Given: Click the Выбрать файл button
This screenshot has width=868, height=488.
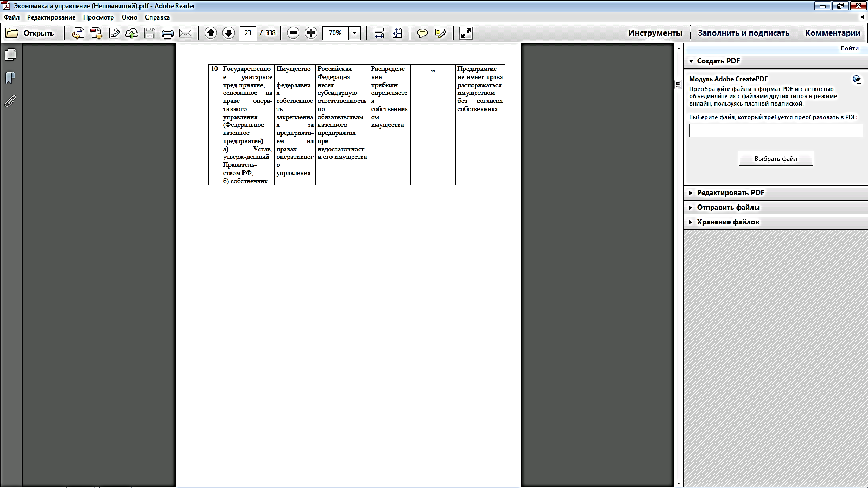Looking at the screenshot, I should (776, 159).
